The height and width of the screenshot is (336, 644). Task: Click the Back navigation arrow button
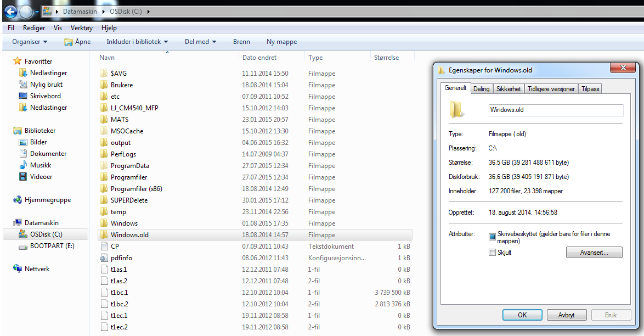[10, 12]
